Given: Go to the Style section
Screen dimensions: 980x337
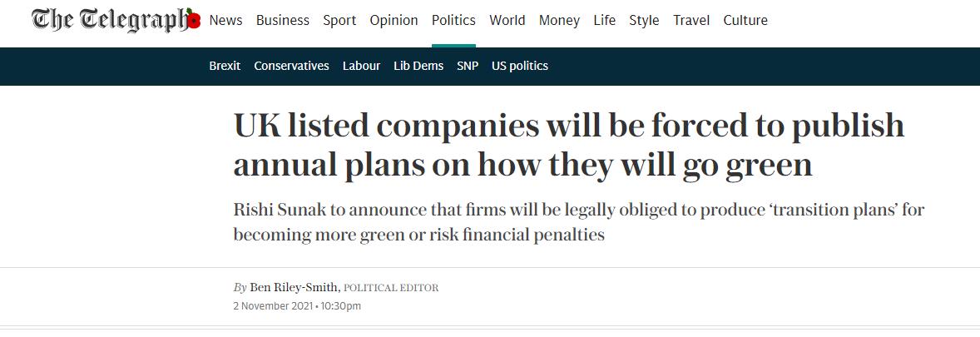Looking at the screenshot, I should pos(645,20).
